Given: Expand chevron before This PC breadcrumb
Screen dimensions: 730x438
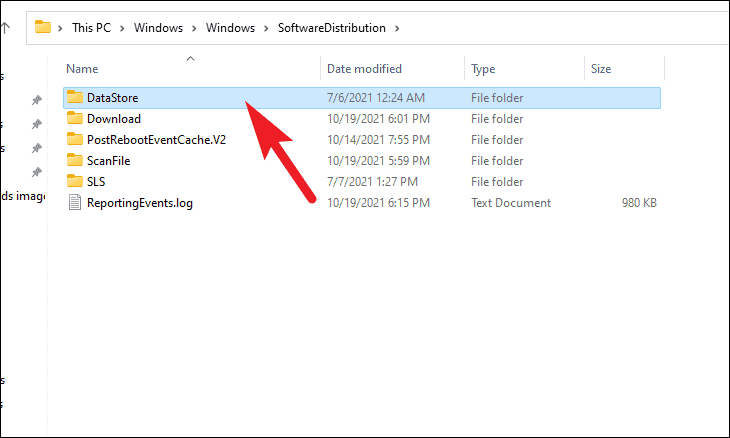Looking at the screenshot, I should tap(60, 28).
